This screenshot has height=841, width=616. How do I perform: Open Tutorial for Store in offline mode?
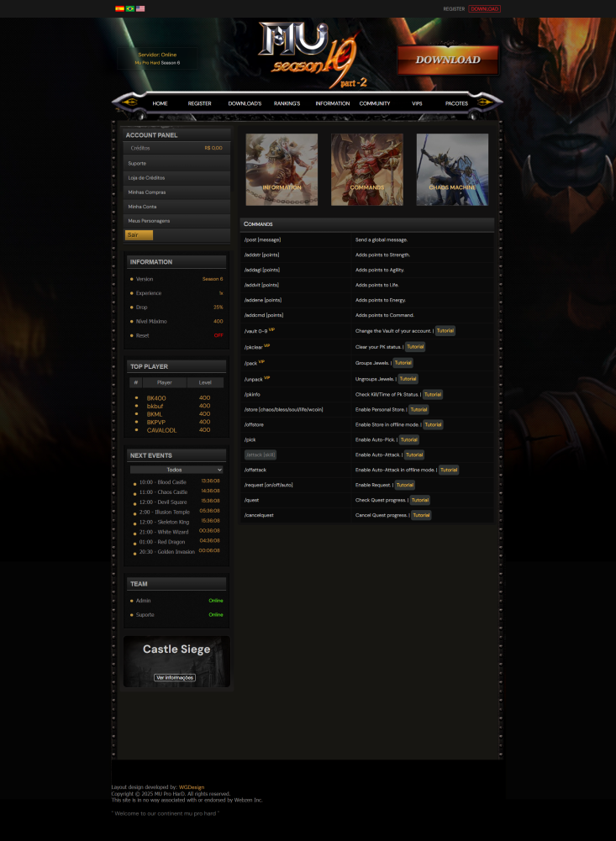(x=433, y=425)
